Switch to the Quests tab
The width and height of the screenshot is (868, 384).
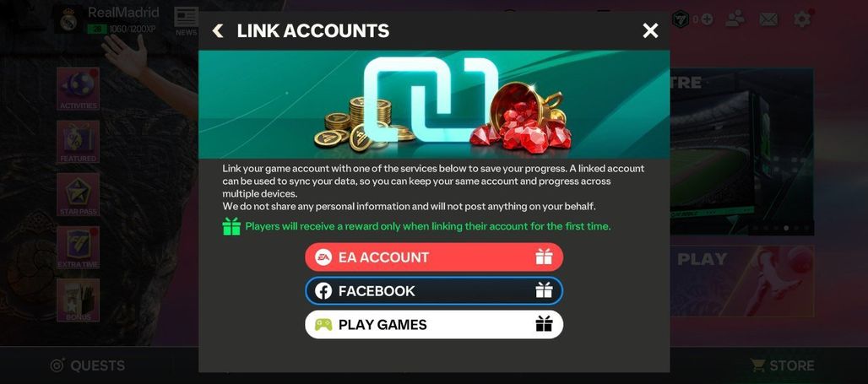[x=88, y=365]
